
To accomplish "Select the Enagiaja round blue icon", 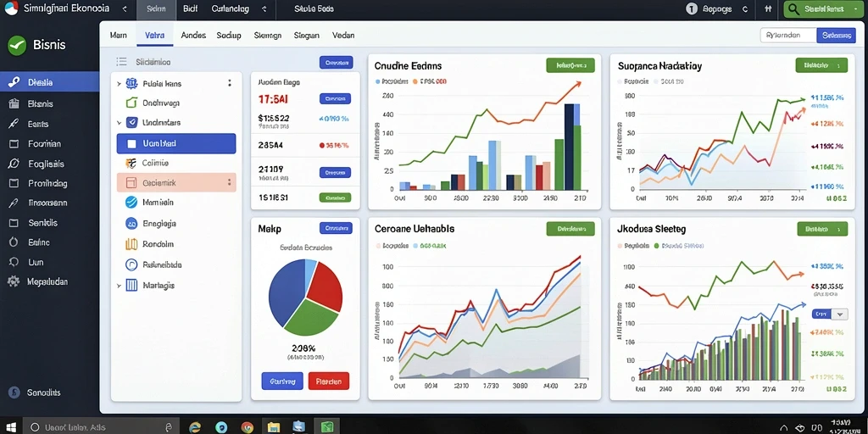I will [x=131, y=224].
